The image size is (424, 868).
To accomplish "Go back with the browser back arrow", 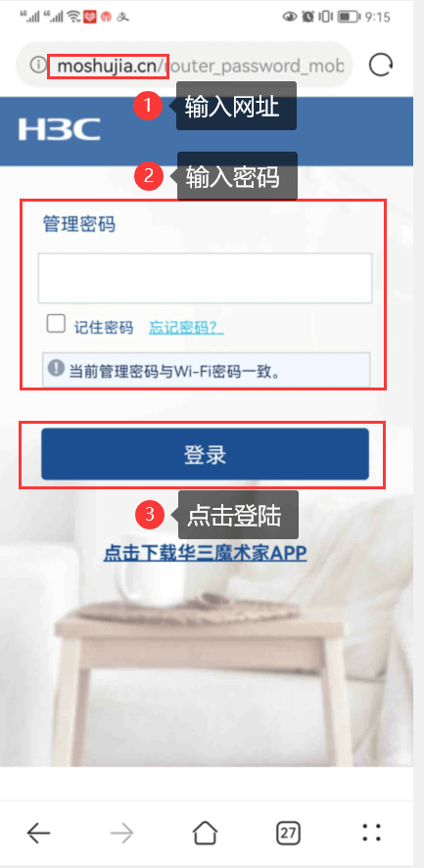I will pyautogui.click(x=39, y=832).
